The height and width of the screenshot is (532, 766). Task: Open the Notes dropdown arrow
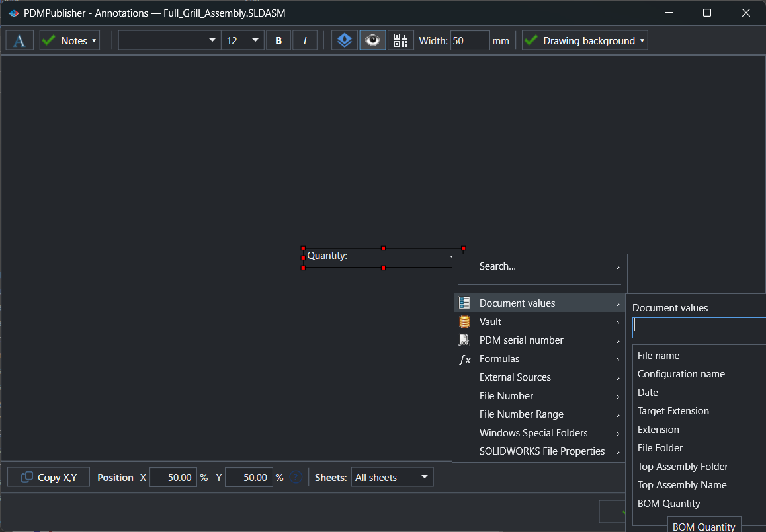click(94, 40)
